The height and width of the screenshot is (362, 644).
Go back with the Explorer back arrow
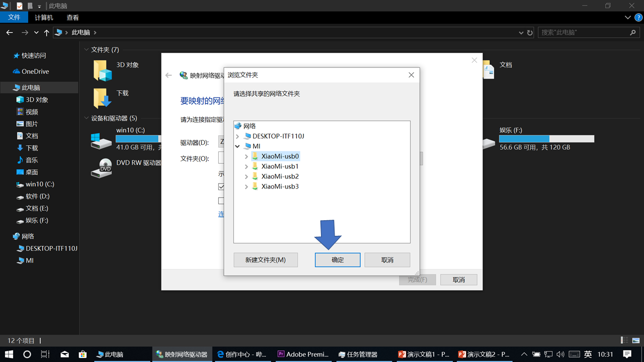(x=9, y=32)
